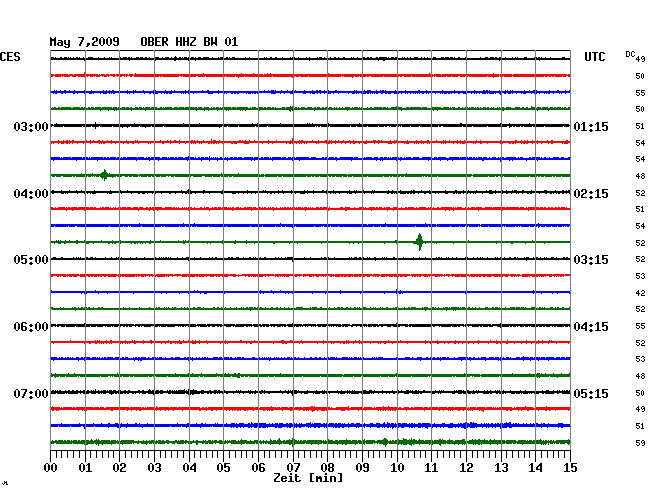650x494 pixels.
Task: Click the local time label "04:00"
Action: [x=31, y=194]
